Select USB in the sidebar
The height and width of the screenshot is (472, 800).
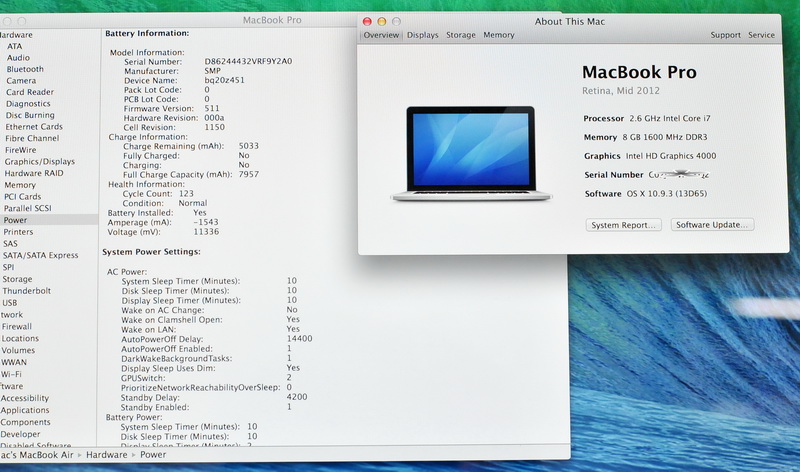pos(10,303)
